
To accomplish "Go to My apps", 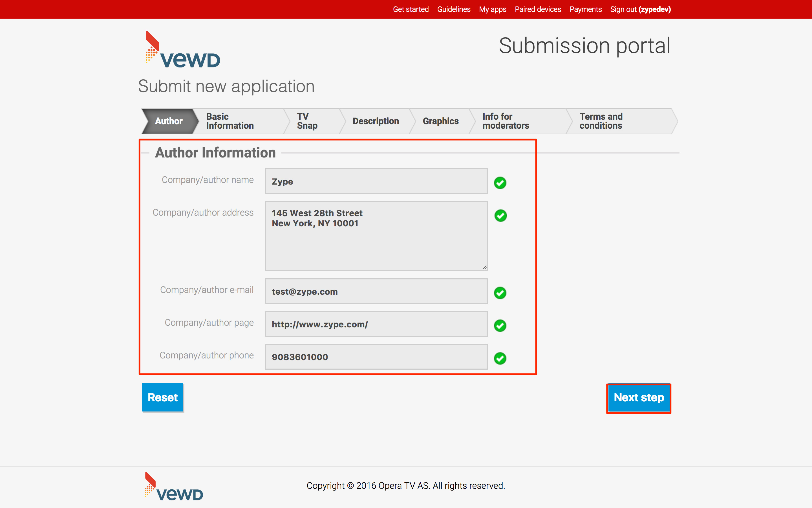I will pyautogui.click(x=493, y=9).
